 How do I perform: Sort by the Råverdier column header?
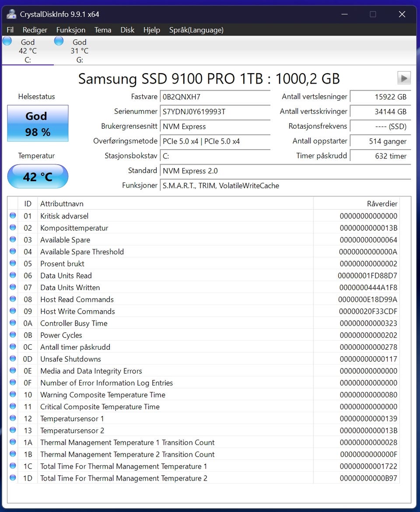357,203
